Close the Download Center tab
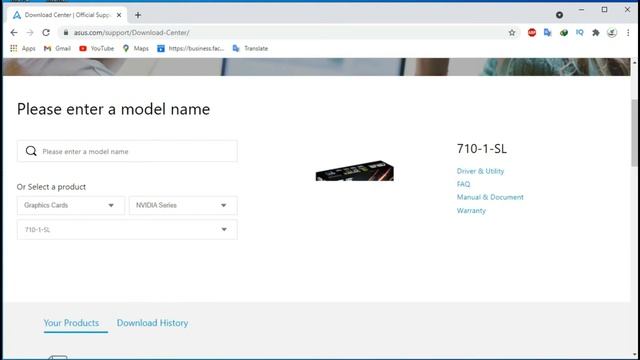 (x=119, y=15)
